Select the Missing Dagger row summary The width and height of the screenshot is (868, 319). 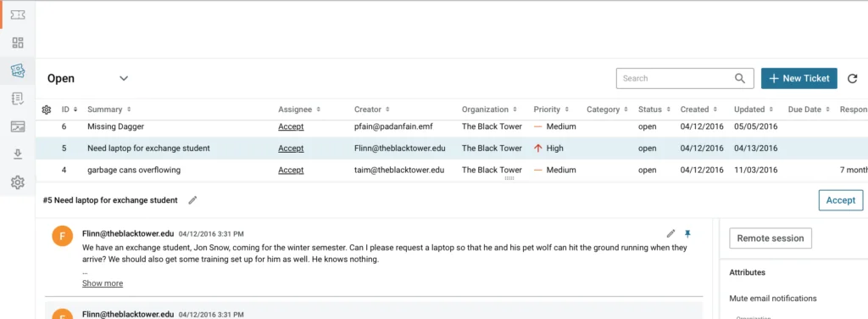click(x=115, y=126)
